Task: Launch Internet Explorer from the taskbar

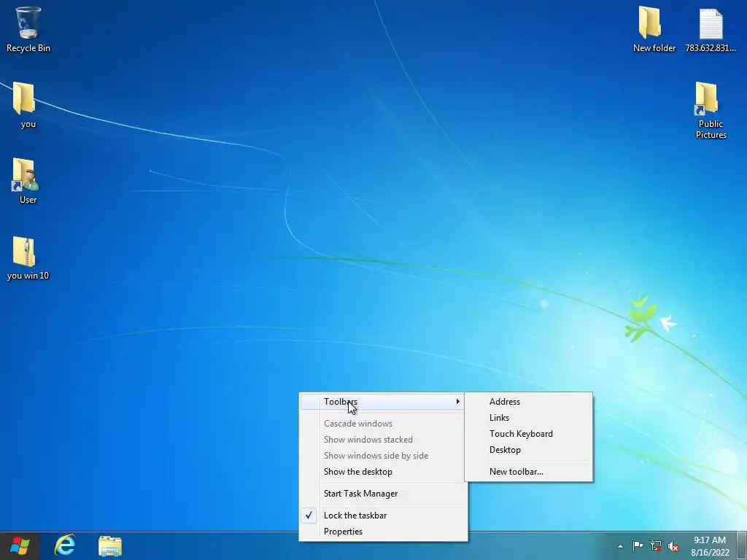Action: [x=65, y=545]
